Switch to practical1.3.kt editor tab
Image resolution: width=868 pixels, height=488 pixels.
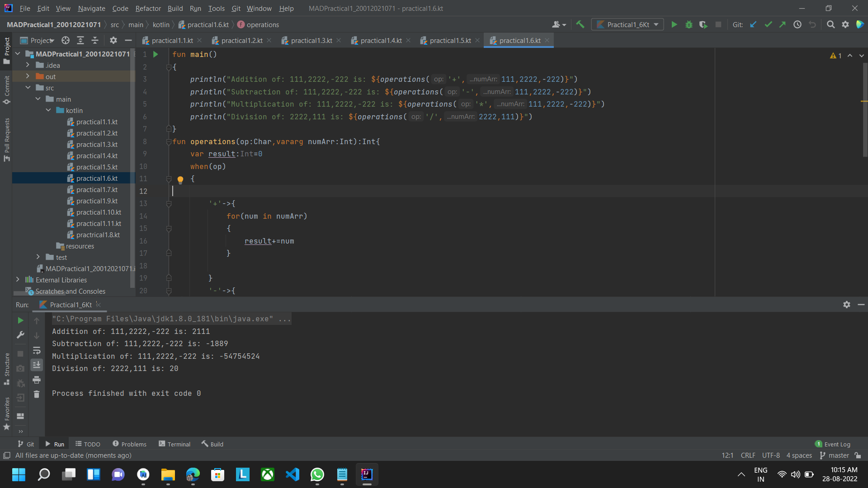312,40
